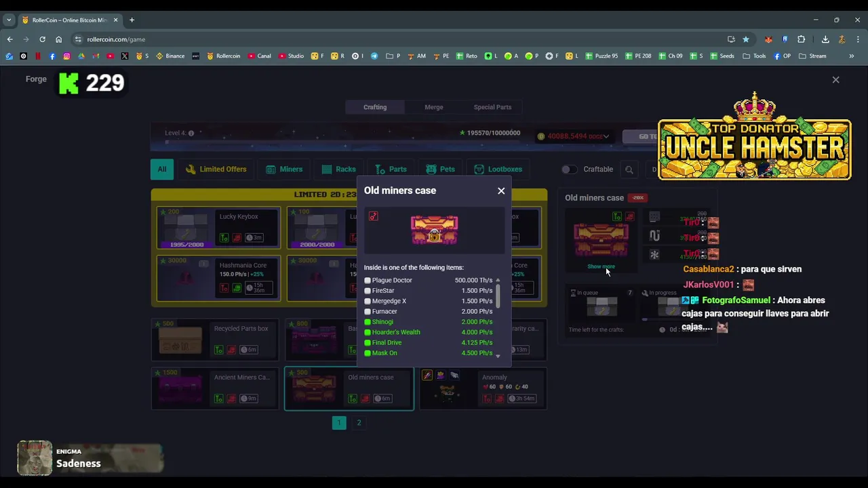This screenshot has height=488, width=868.
Task: Click the hashboard part requirement icon
Action: pos(654,217)
